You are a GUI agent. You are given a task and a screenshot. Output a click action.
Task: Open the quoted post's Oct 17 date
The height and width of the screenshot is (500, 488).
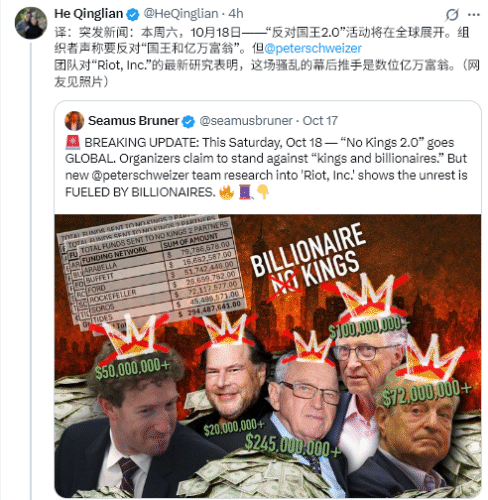tap(320, 121)
